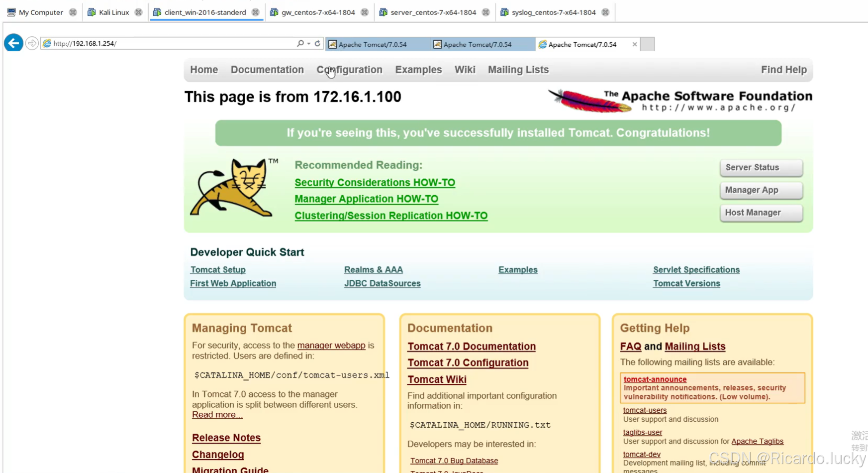Open Mailing Lists link under Getting Help

[x=695, y=347]
